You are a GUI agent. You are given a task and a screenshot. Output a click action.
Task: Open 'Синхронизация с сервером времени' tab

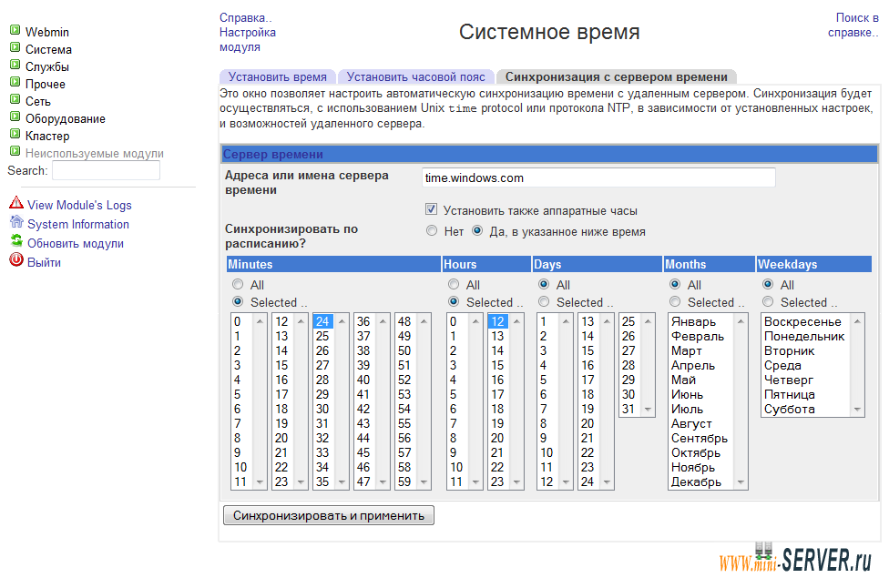(x=617, y=76)
